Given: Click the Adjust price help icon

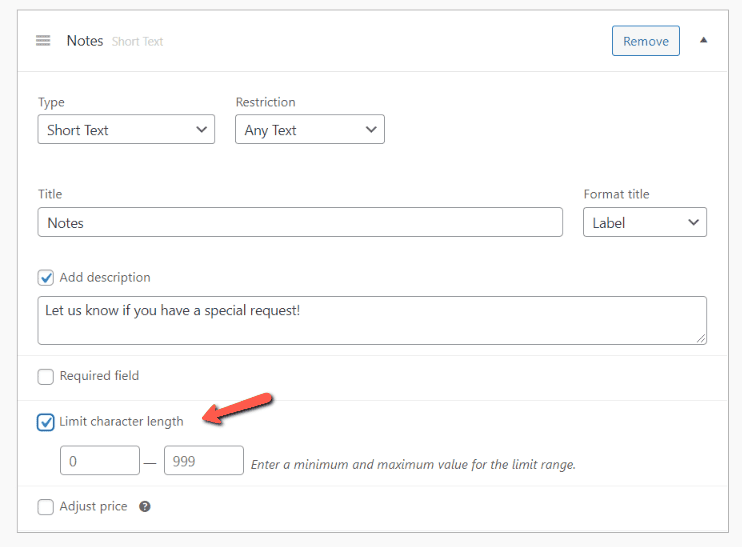Looking at the screenshot, I should coord(145,507).
